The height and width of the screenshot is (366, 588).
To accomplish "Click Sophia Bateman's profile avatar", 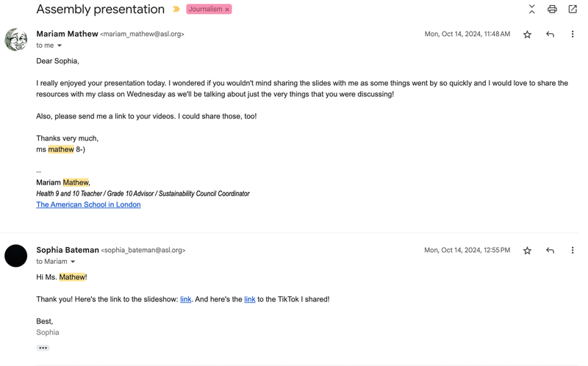I will click(x=16, y=256).
